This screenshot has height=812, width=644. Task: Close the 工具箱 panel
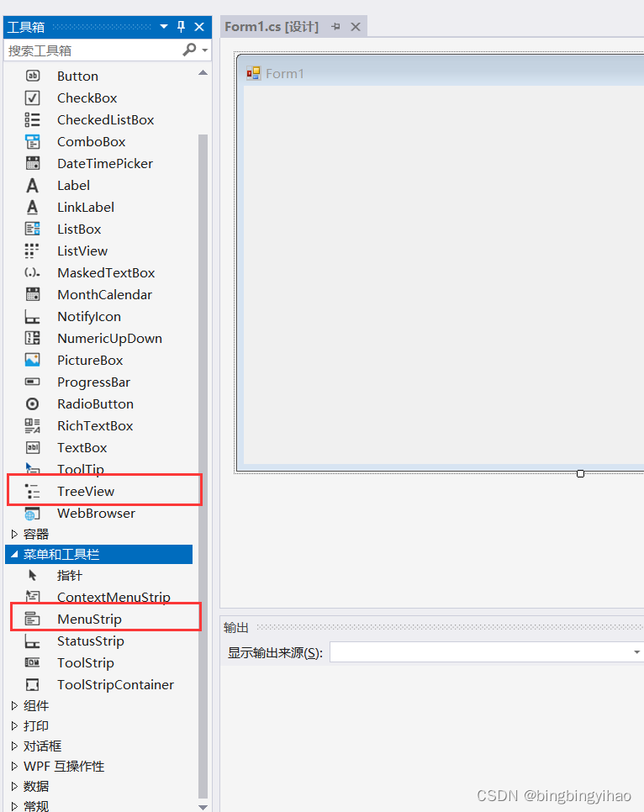(x=199, y=27)
